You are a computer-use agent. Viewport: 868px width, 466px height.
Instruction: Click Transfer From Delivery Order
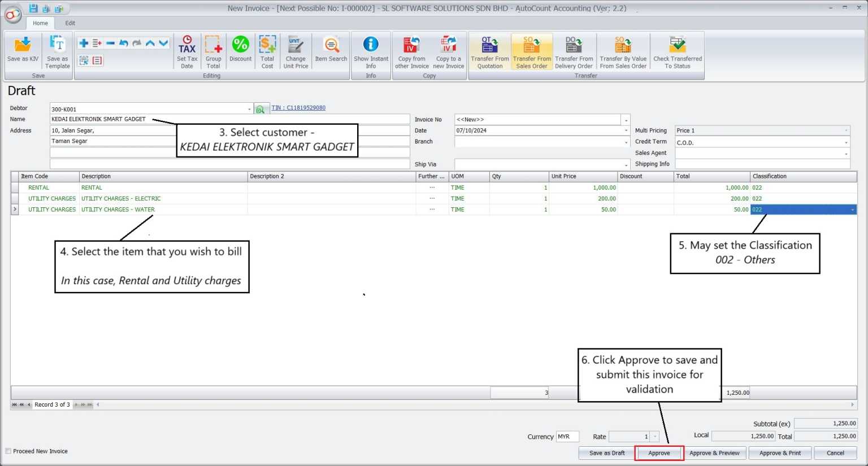574,51
